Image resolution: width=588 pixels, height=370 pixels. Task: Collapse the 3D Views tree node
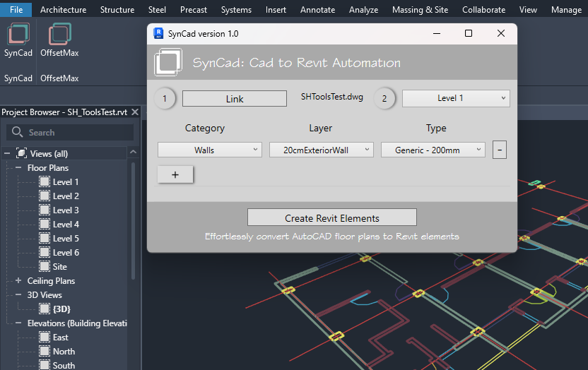pos(18,294)
